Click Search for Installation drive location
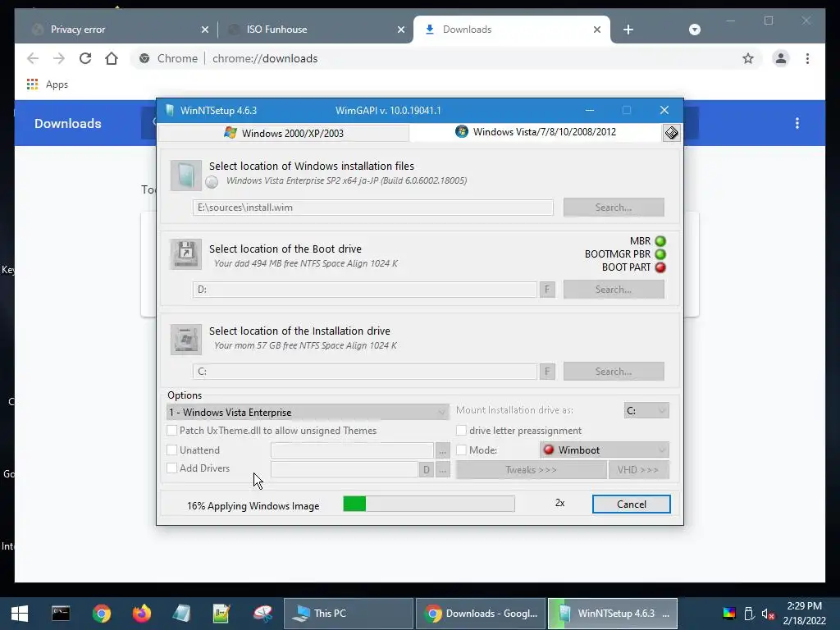Viewport: 840px width, 630px height. click(x=614, y=372)
